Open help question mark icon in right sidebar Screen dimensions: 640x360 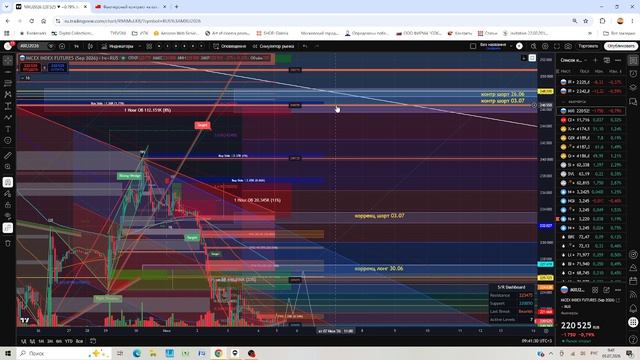(x=633, y=339)
